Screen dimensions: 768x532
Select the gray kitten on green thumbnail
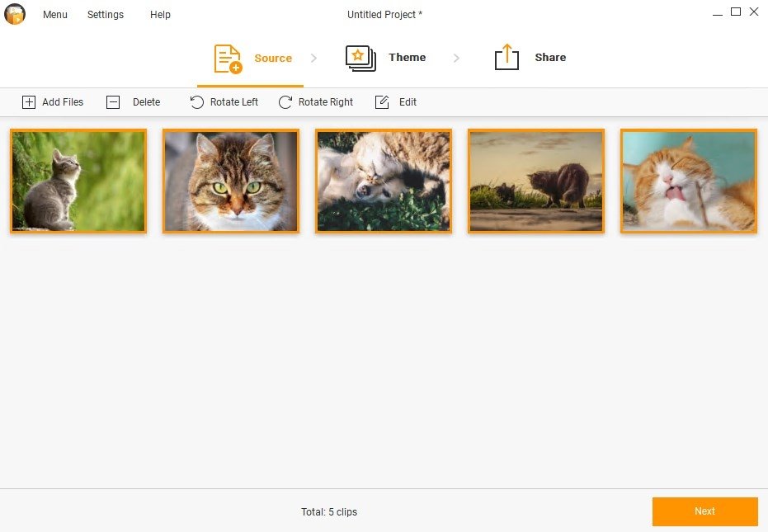point(78,181)
